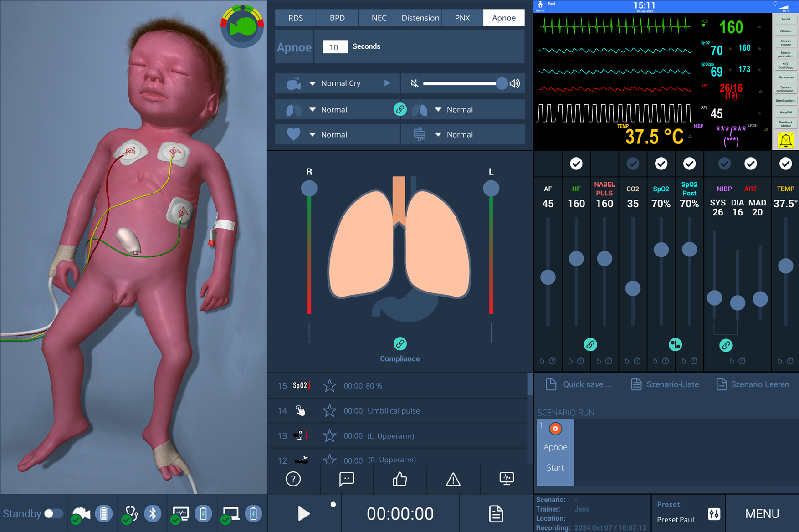Click the thumbs up feedback icon
The height and width of the screenshot is (532, 799).
tap(399, 479)
